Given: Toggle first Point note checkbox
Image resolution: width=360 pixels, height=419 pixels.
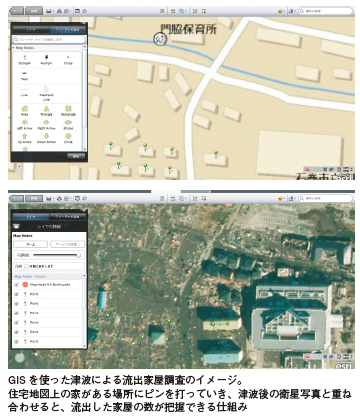Looking at the screenshot, I should click(x=17, y=294).
